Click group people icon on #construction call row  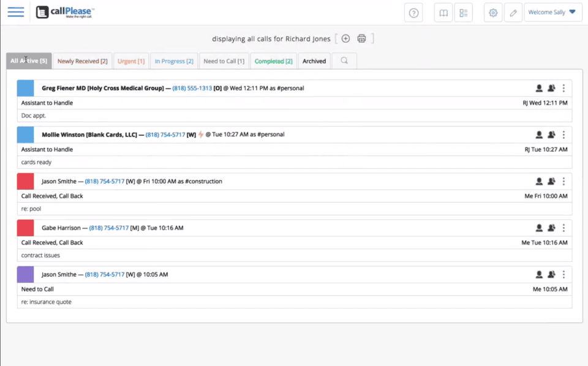tap(551, 181)
